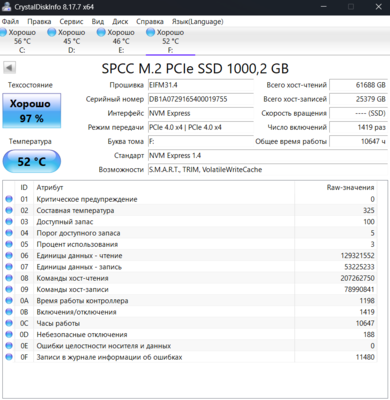Open the Вид menu
390x400 pixels.
click(98, 22)
